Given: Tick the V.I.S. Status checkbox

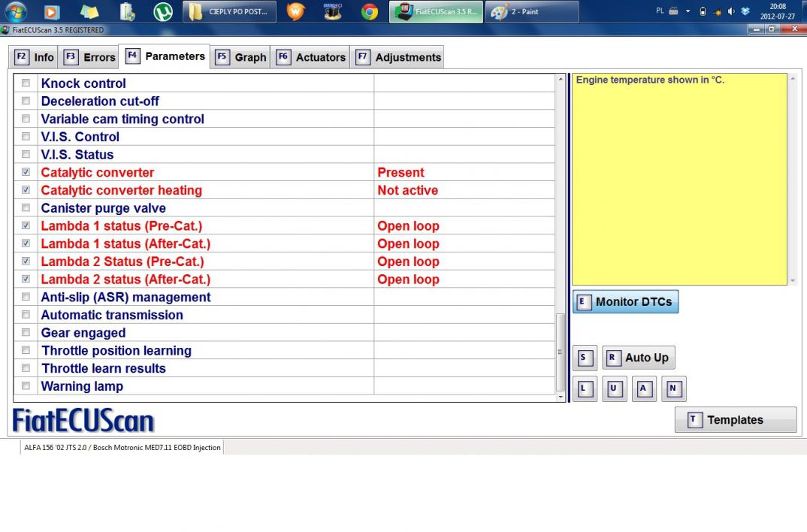Looking at the screenshot, I should click(26, 154).
